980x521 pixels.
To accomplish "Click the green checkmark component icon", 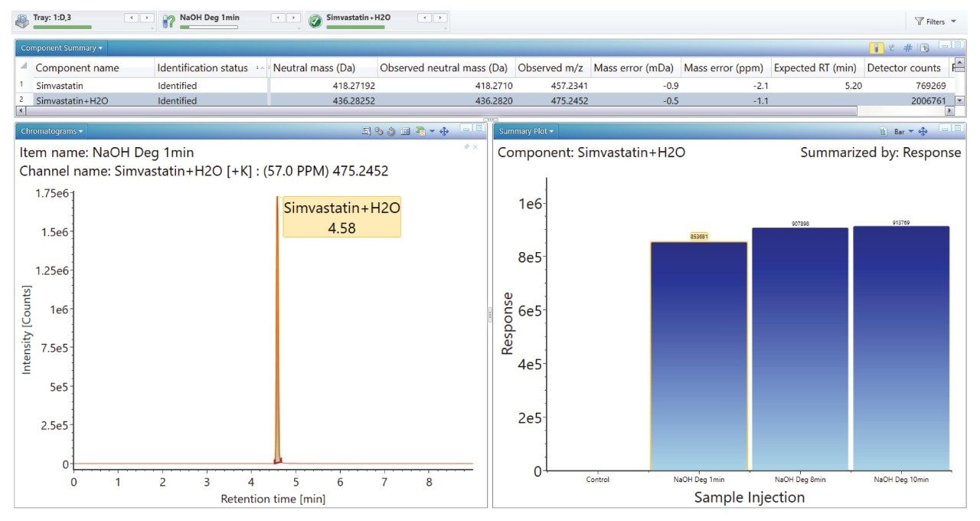I will [315, 21].
